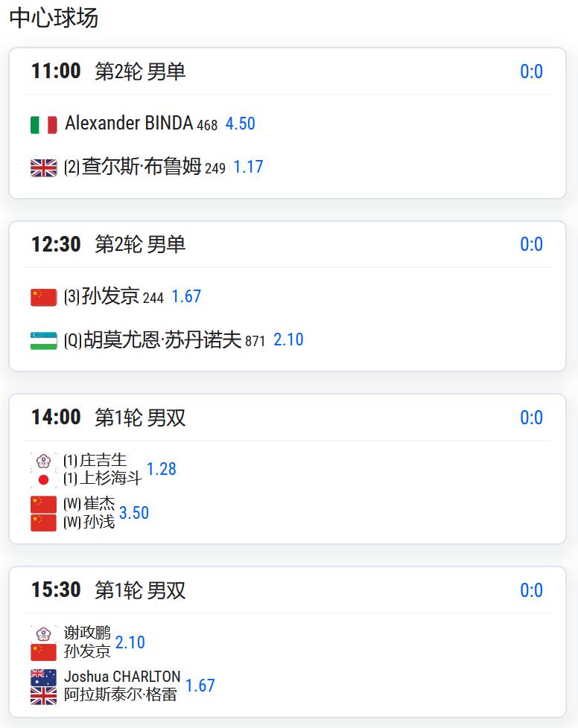578x728 pixels.
Task: Click the 0:0 score of 15:30 match
Action: 531,590
